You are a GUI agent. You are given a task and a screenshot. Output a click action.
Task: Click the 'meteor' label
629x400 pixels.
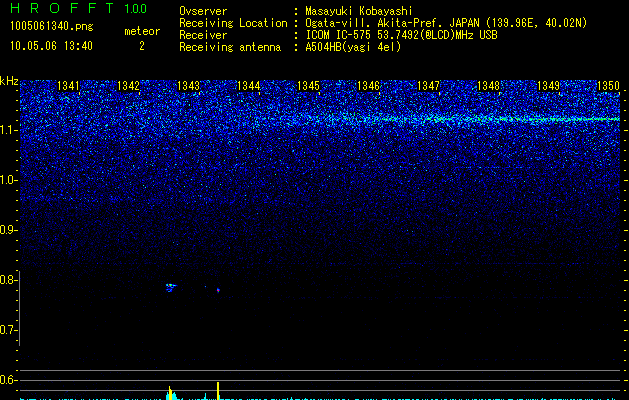point(142,31)
